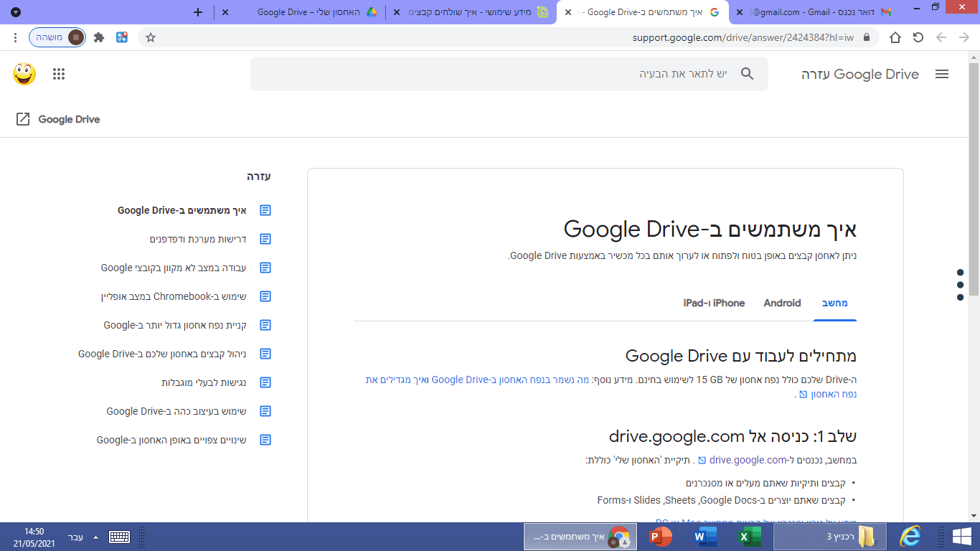The width and height of the screenshot is (980, 551).
Task: Launch Internet Explorer from the taskbar
Action: point(910,537)
